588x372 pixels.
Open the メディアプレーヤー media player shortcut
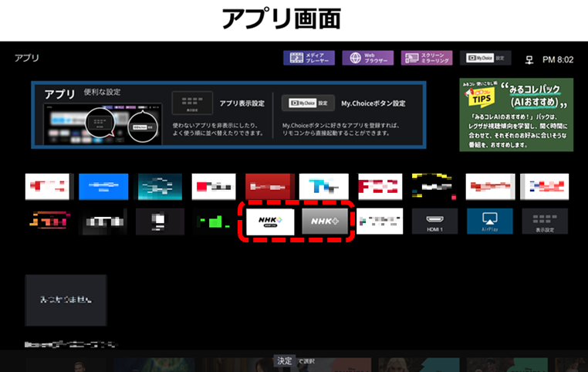click(309, 58)
